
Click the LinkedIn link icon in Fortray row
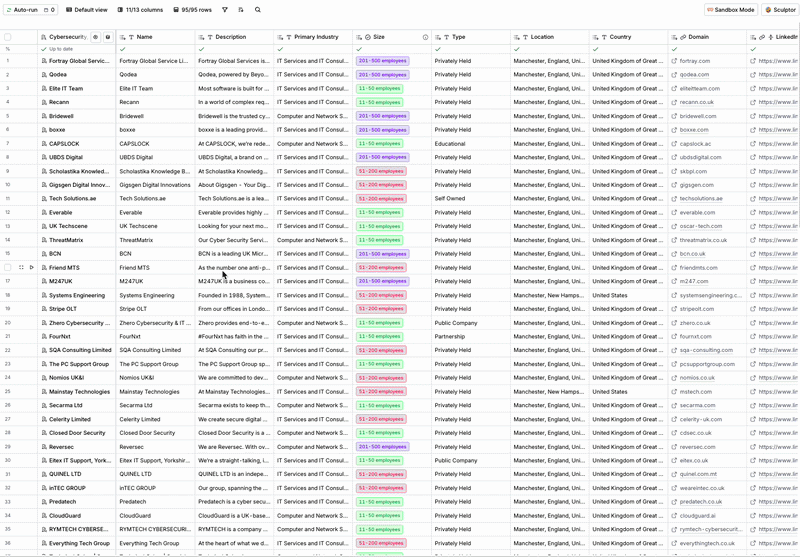pos(753,61)
